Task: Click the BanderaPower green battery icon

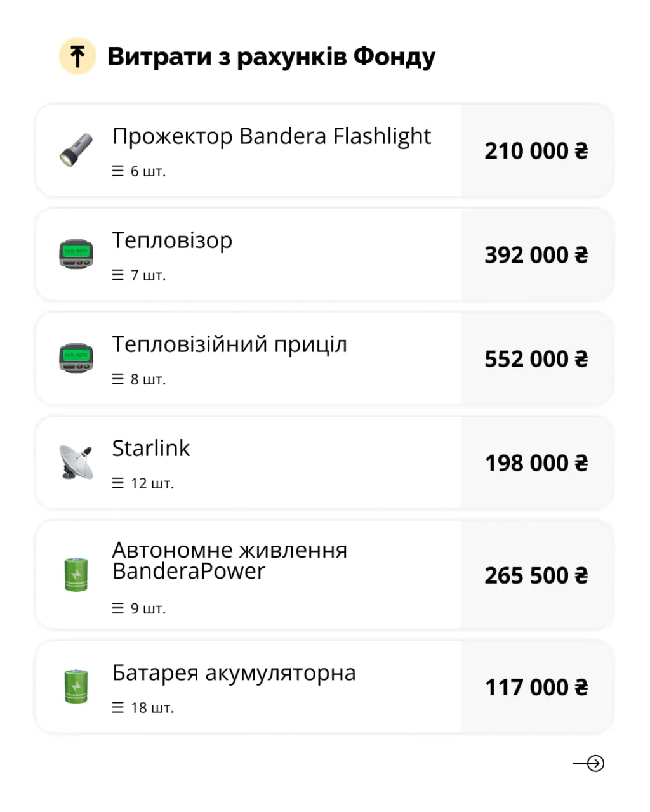Action: [x=76, y=574]
